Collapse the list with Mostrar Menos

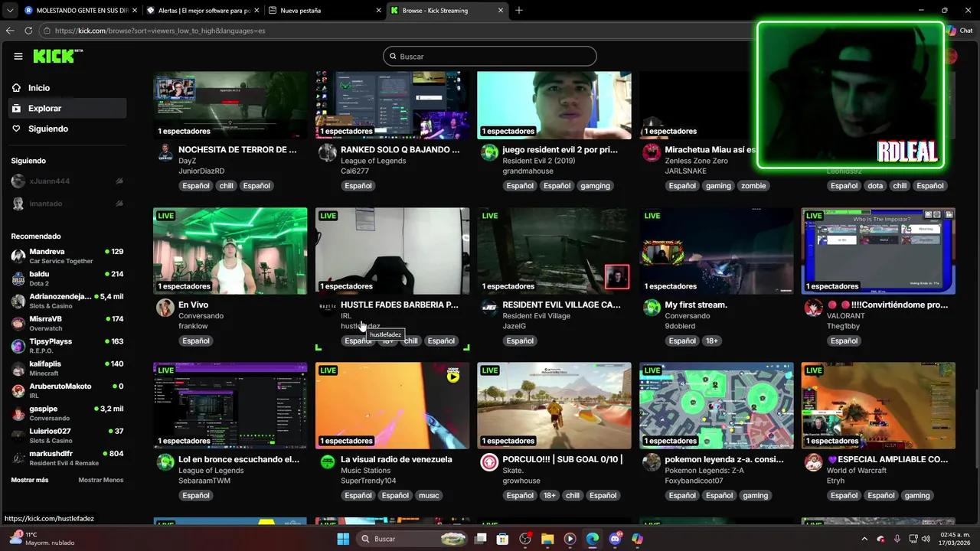coord(100,480)
